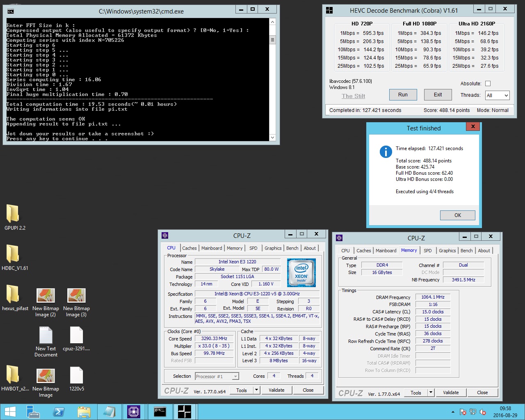Screen dimensions: 525x420
Task: Open the Mainboard tab in left CPU-Z
Action: click(212, 248)
